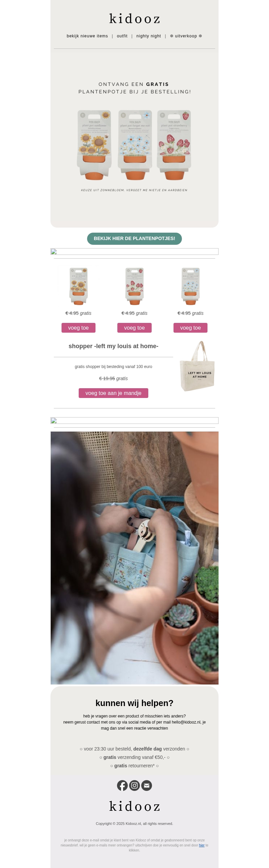The height and width of the screenshot is (868, 269).
Task: Go to the 'nighty night' menu link
Action: pyautogui.click(x=149, y=36)
